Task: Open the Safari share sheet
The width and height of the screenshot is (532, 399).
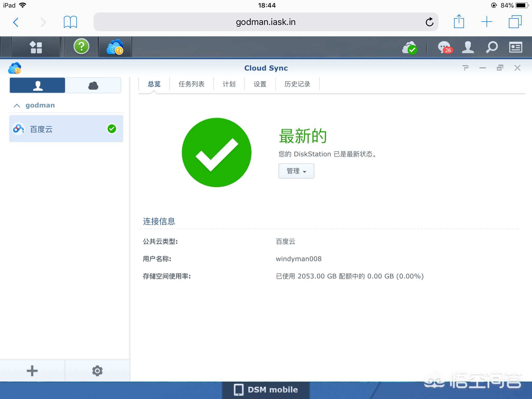Action: (x=459, y=21)
